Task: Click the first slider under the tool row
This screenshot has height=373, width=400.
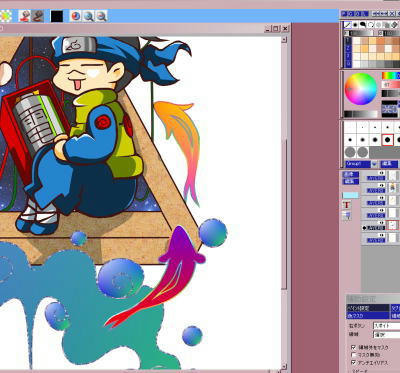Action: coord(362,33)
